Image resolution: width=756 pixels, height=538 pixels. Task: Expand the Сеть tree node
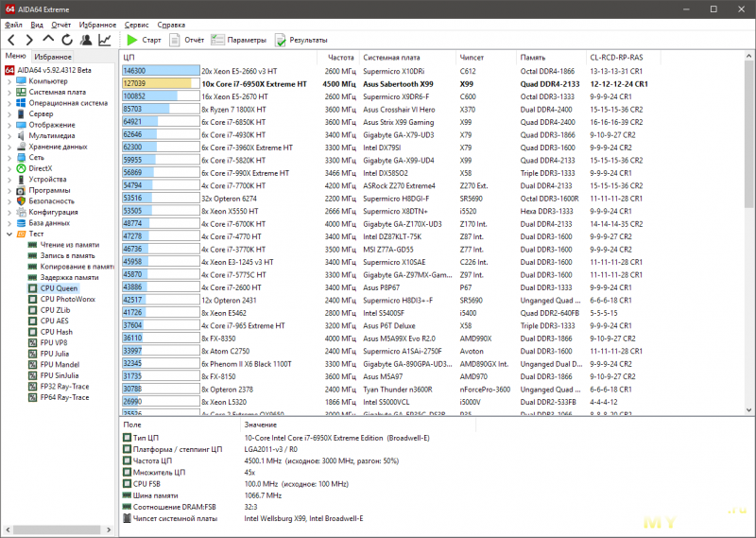(9, 157)
